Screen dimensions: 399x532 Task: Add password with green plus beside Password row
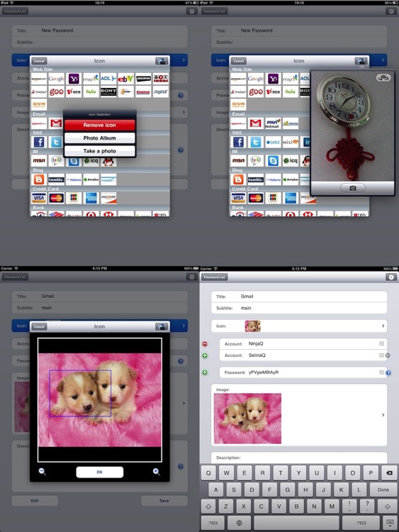tap(205, 372)
